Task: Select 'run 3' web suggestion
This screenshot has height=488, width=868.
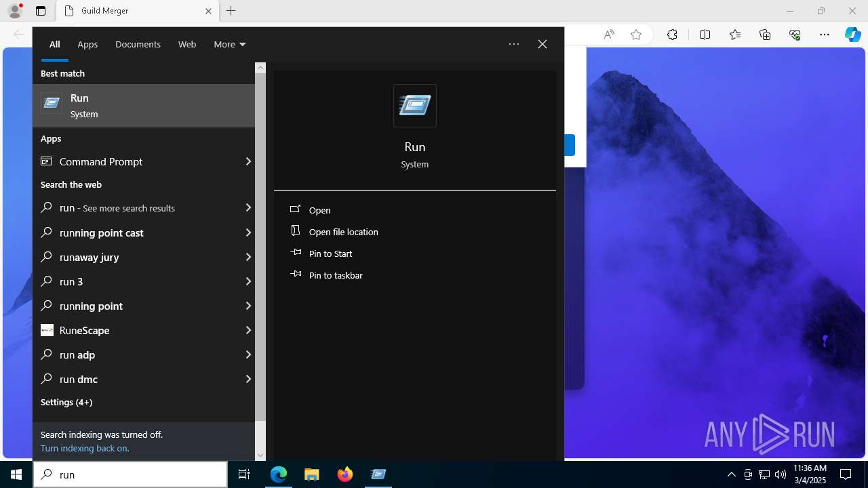Action: tap(137, 281)
